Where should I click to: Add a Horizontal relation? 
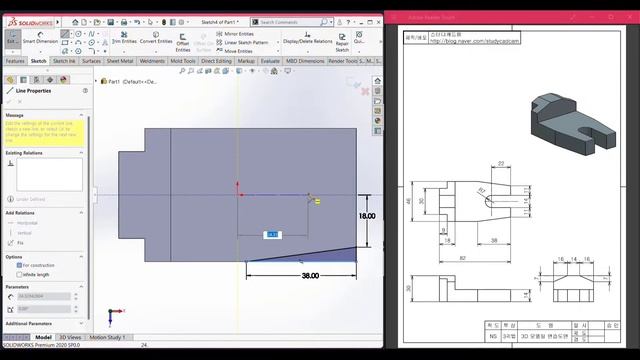(24, 223)
